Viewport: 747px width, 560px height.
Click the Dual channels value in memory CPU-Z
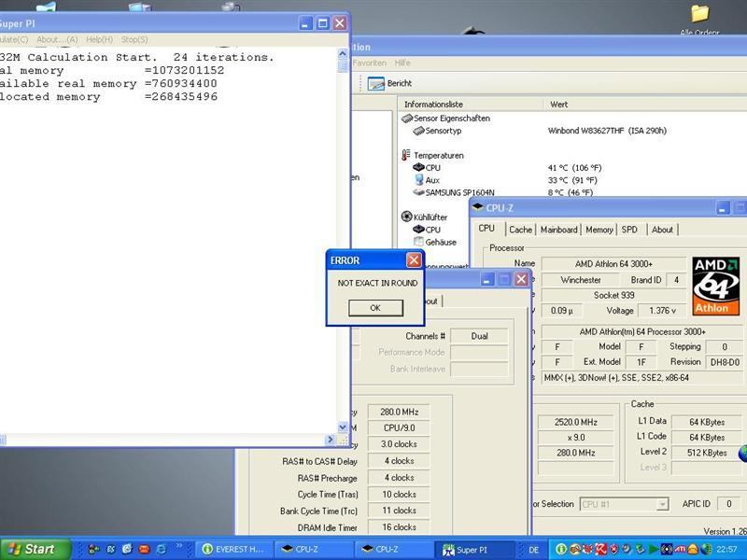479,336
